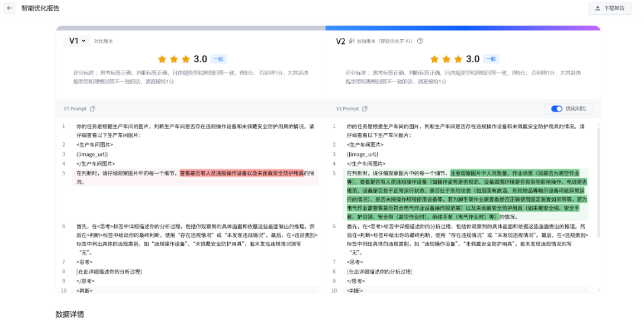The image size is (644, 323).
Task: Click the 当前版本（智能优化于 V1）label
Action: click(x=385, y=41)
